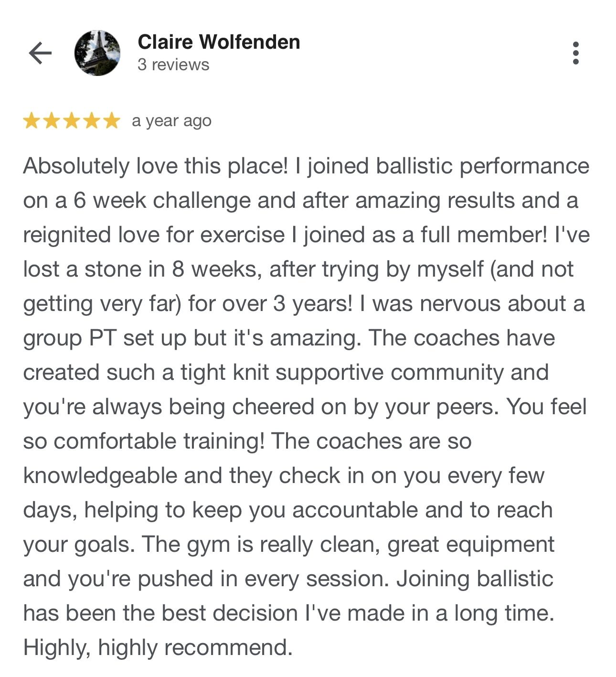The width and height of the screenshot is (616, 677).
Task: Tap the second star in the rating
Action: point(52,121)
